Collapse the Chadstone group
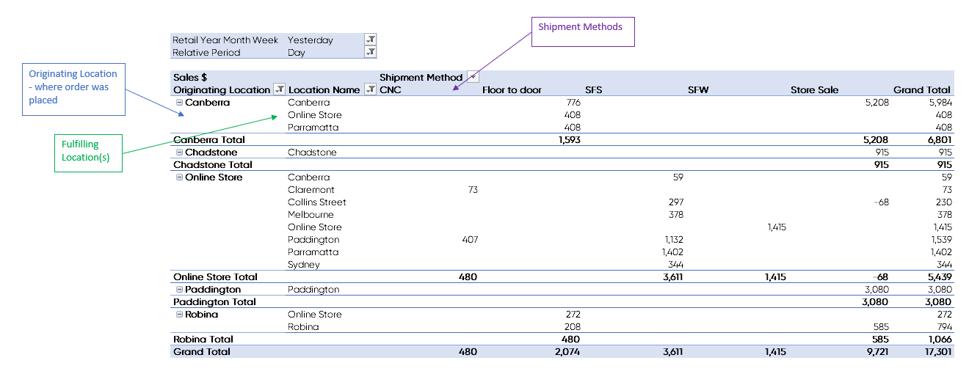Viewport: 980px width, 374px height. click(x=179, y=153)
